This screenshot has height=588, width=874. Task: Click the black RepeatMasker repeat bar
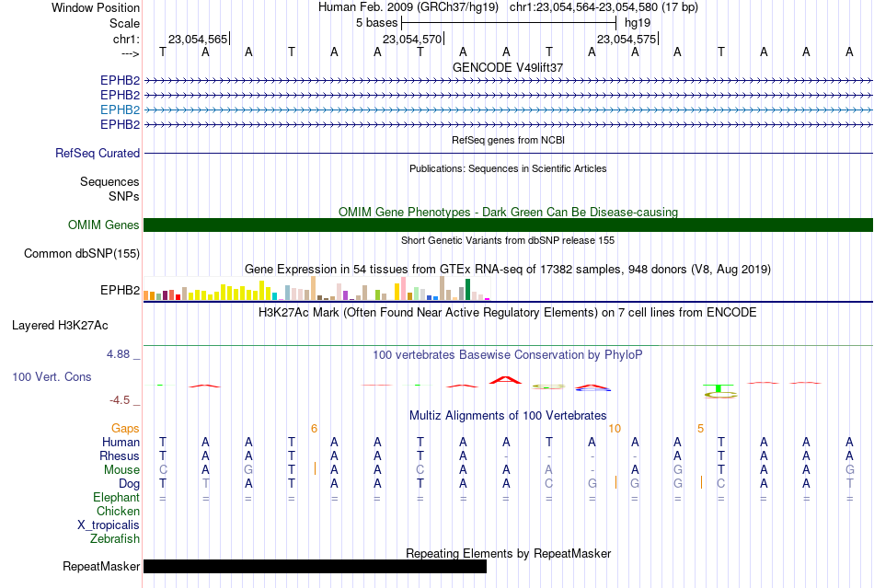click(315, 566)
